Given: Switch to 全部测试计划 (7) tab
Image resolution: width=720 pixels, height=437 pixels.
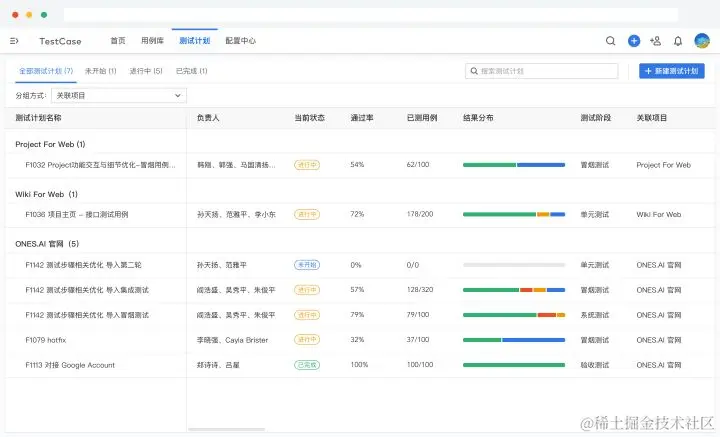Looking at the screenshot, I should (46, 71).
